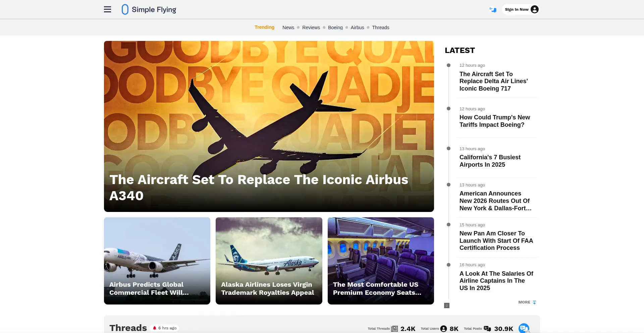Open the Airbus category
Viewport: 644px width, 333px height.
click(x=357, y=27)
